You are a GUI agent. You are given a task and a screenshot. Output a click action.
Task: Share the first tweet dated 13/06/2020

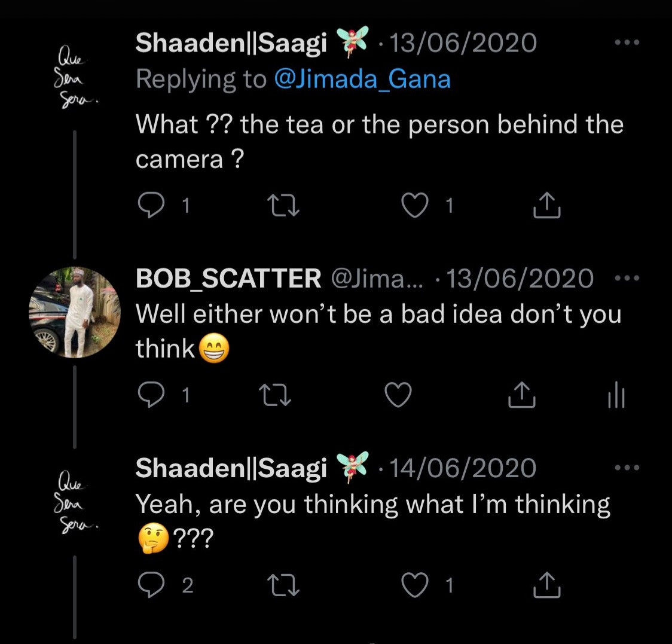tap(546, 206)
